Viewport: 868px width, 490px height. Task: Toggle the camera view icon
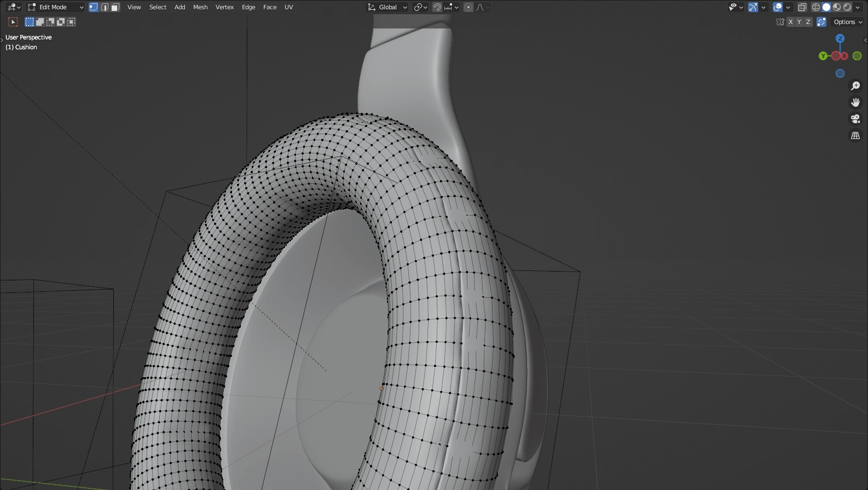coord(855,119)
